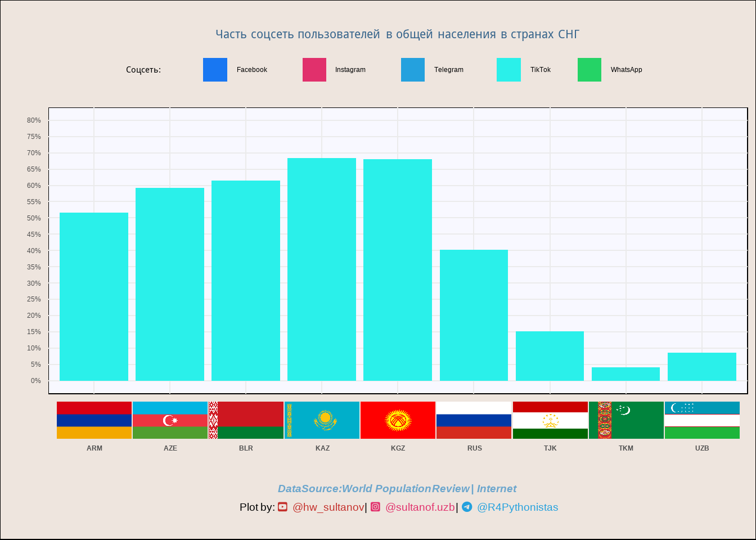Click the tallest TikTok bar for KAZ
The image size is (756, 540).
tap(322, 270)
